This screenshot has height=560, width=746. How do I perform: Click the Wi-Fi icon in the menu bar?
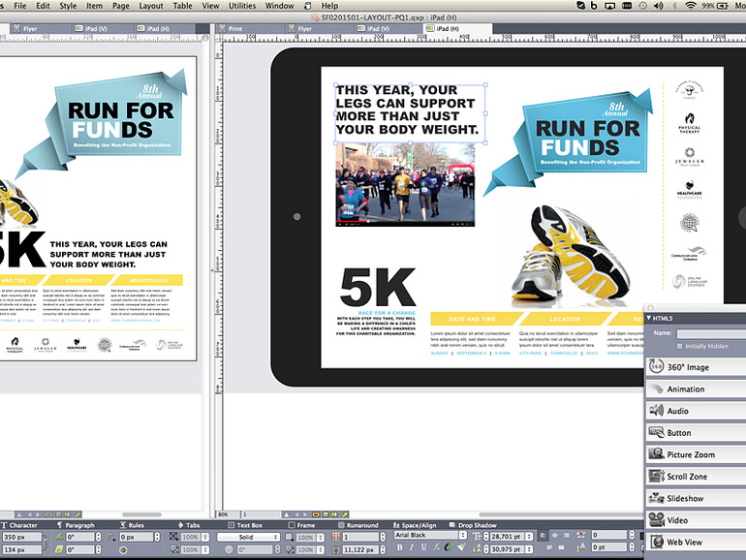pyautogui.click(x=691, y=6)
